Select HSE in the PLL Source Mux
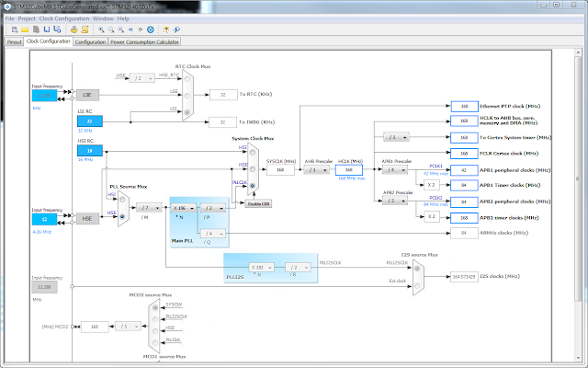This screenshot has height=368, width=588. click(122, 217)
